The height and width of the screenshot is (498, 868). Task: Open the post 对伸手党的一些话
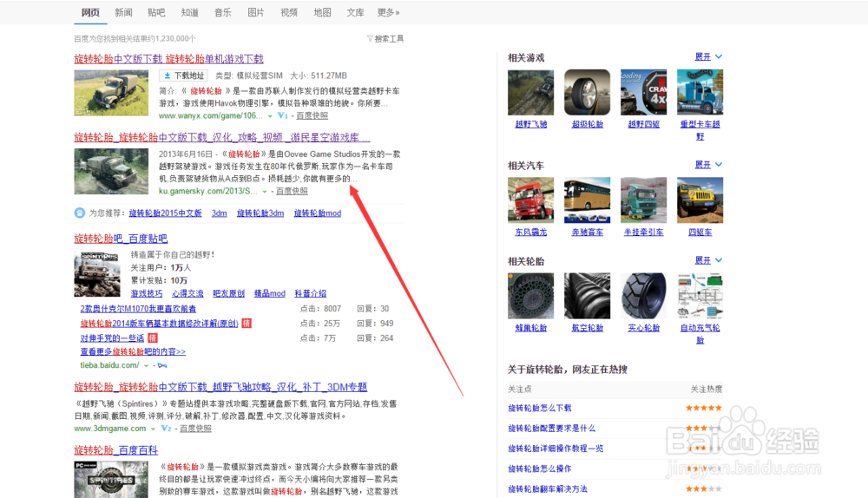(x=112, y=338)
